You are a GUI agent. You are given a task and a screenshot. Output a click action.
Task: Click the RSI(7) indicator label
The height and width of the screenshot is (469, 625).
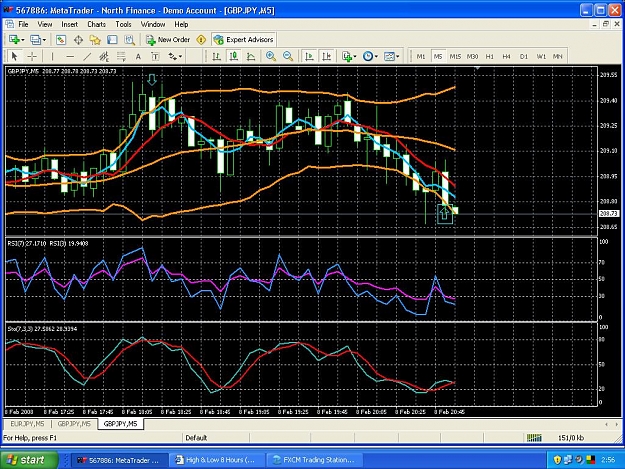tap(26, 243)
